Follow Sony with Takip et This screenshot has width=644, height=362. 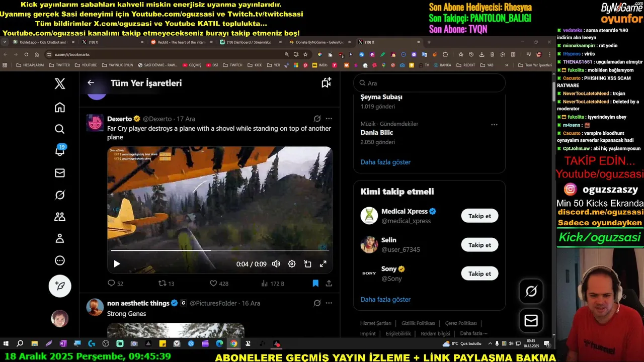pos(479,274)
